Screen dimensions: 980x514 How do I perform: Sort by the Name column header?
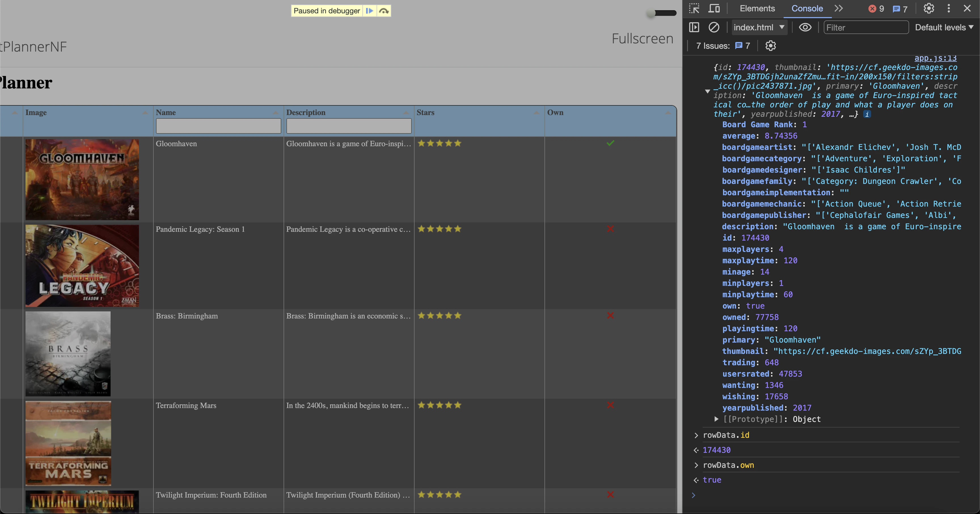pos(218,112)
